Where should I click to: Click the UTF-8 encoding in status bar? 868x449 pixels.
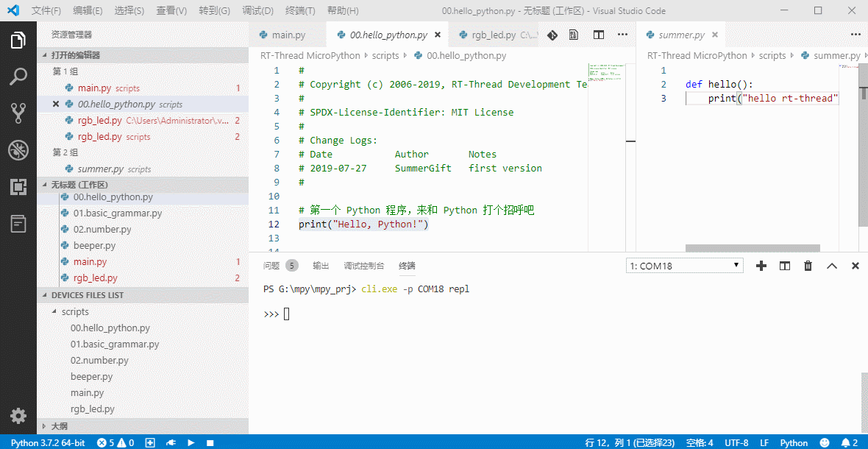click(x=736, y=442)
